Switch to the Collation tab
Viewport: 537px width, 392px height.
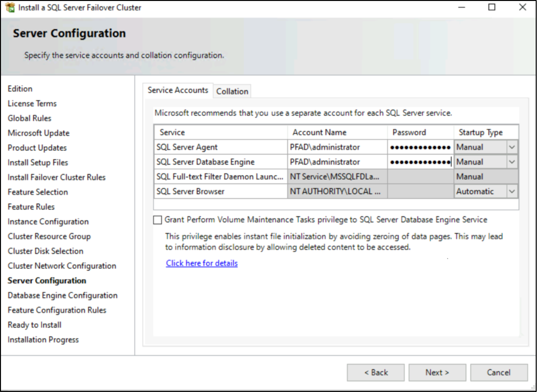[x=232, y=91]
